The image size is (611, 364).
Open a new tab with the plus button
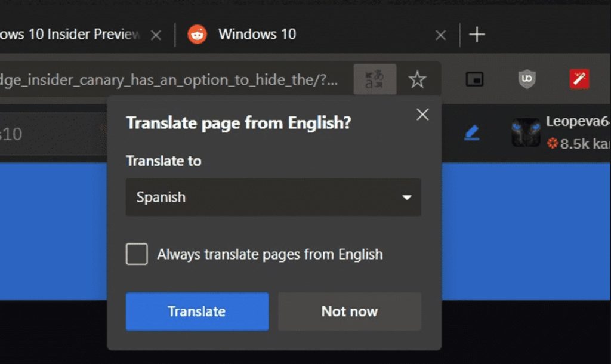[x=477, y=35]
